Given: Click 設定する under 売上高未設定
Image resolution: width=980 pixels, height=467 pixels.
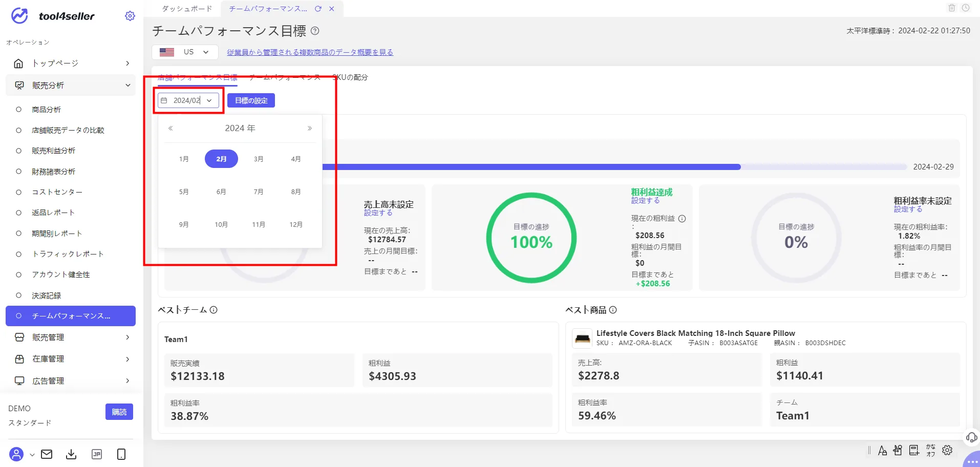Looking at the screenshot, I should coord(378,213).
